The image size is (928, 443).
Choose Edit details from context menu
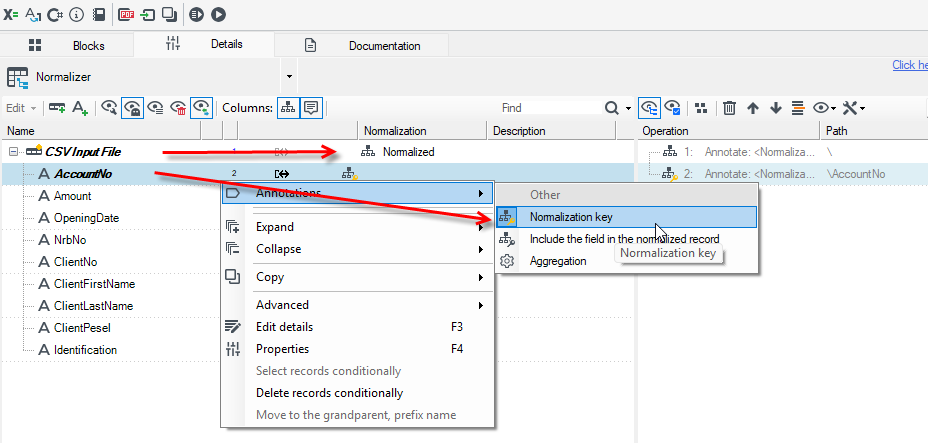pyautogui.click(x=357, y=327)
